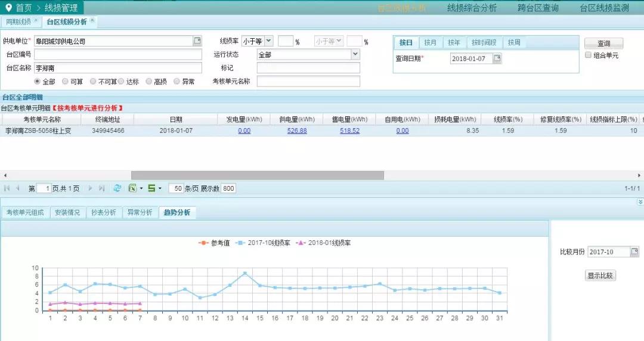Select the 可算 radio button
Image resolution: width=644 pixels, height=341 pixels.
65,81
